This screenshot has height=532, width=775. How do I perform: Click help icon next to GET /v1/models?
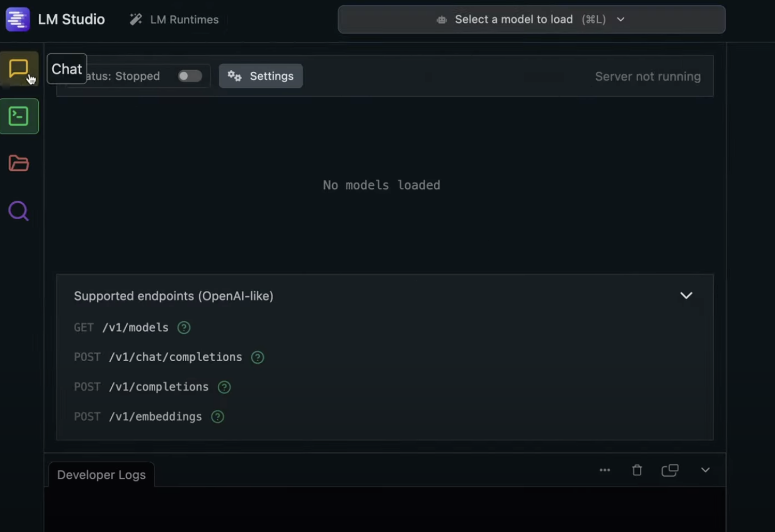pos(184,328)
